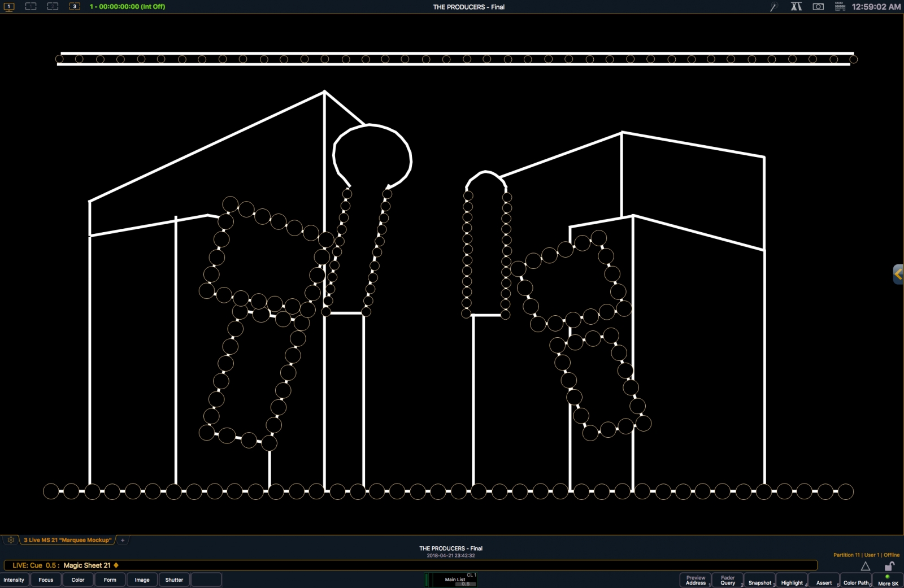Screen dimensions: 904x588
Task: Toggle the More SK softkey
Action: pos(888,580)
